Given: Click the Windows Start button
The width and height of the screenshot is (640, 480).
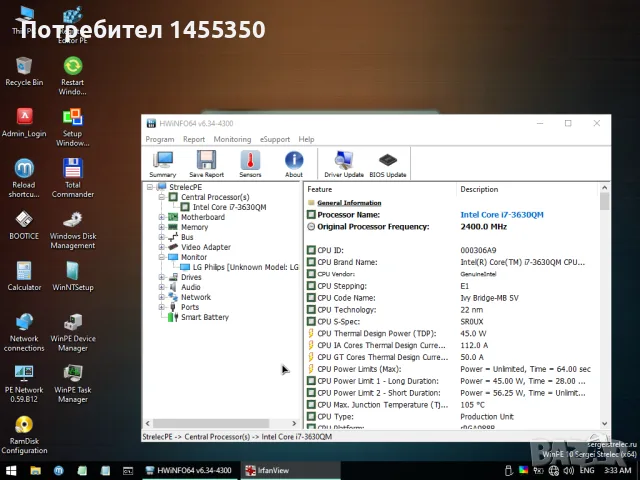Looking at the screenshot, I should 11,470.
